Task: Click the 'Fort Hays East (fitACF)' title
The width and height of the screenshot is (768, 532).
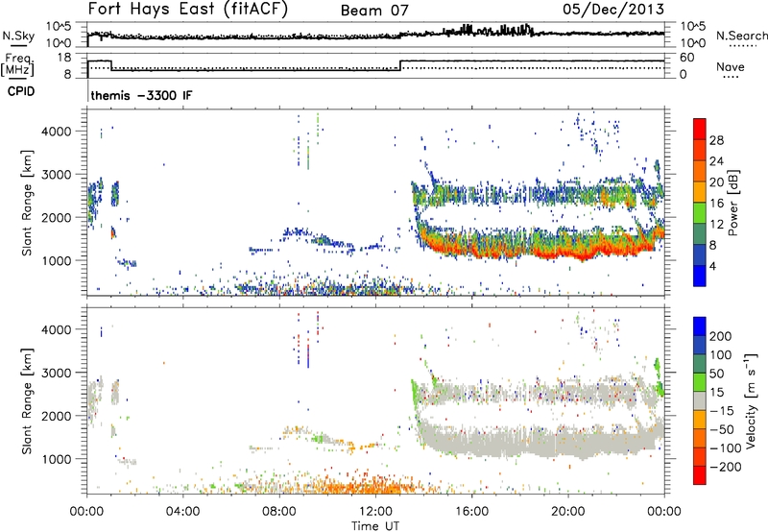Action: click(188, 9)
